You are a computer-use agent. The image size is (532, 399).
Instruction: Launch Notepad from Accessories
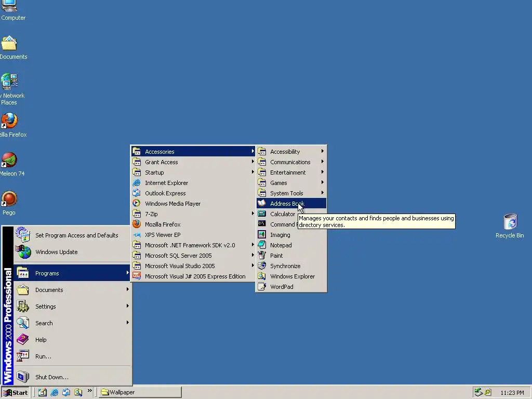click(291, 245)
